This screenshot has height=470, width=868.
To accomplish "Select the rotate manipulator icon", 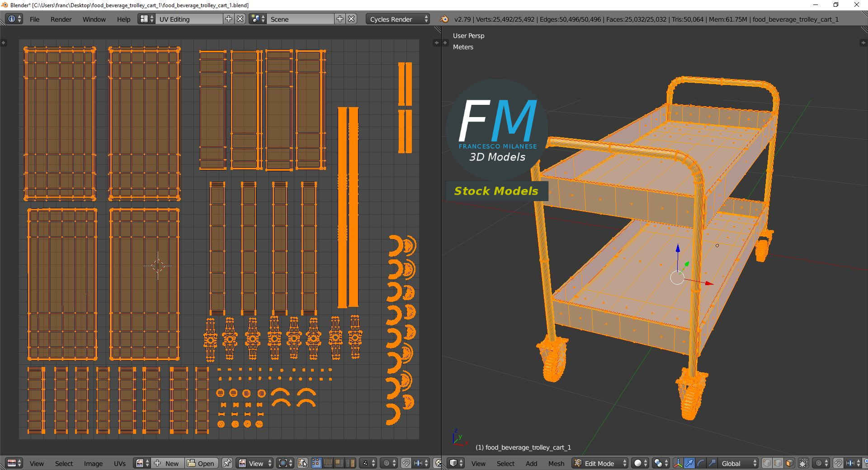I will 701,463.
